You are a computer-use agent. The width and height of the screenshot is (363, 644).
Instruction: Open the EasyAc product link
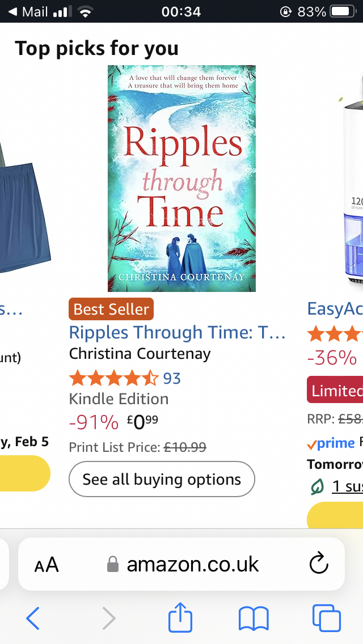pyautogui.click(x=335, y=309)
